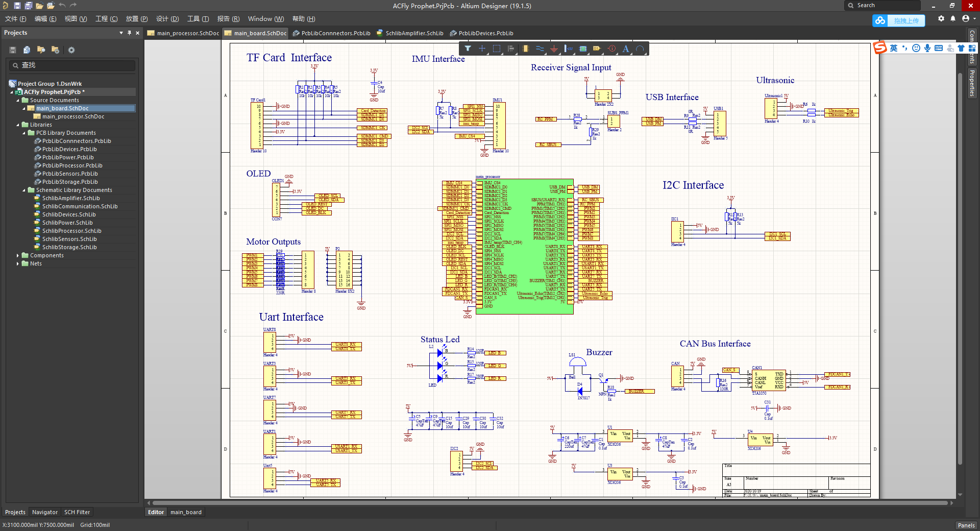Select the place text string tool
This screenshot has width=980, height=531.
626,49
